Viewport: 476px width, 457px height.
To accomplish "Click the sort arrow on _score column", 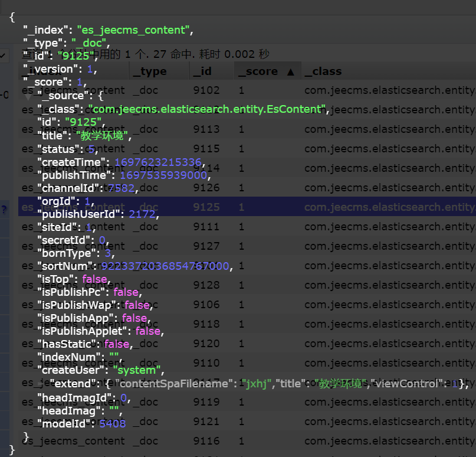I will click(x=290, y=71).
